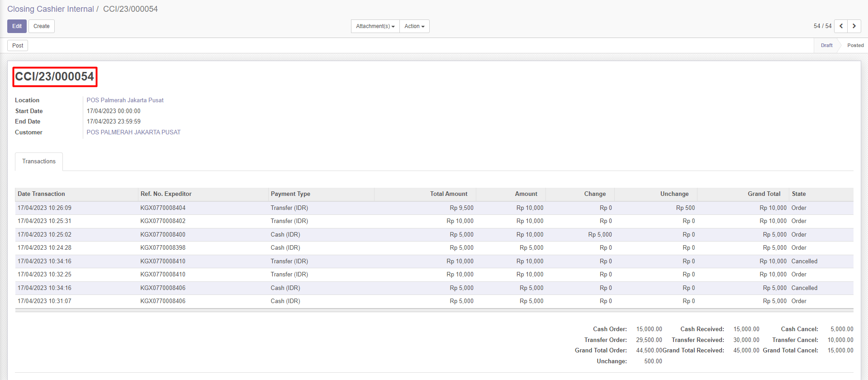This screenshot has height=380, width=868.
Task: Open the Attachment(s) dropdown
Action: pyautogui.click(x=375, y=26)
